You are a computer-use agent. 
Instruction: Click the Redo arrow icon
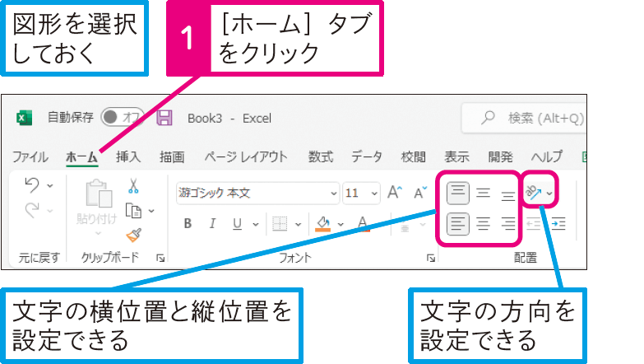(x=32, y=210)
